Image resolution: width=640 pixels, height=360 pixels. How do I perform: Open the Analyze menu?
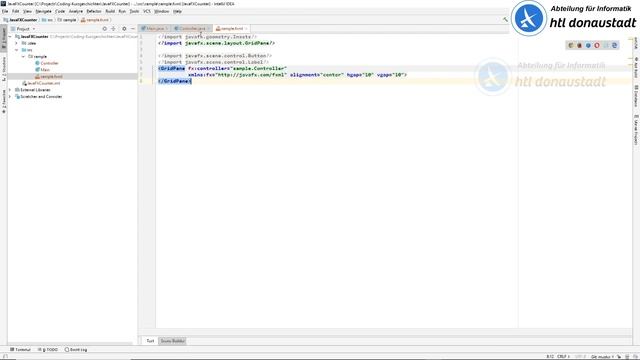pos(76,11)
